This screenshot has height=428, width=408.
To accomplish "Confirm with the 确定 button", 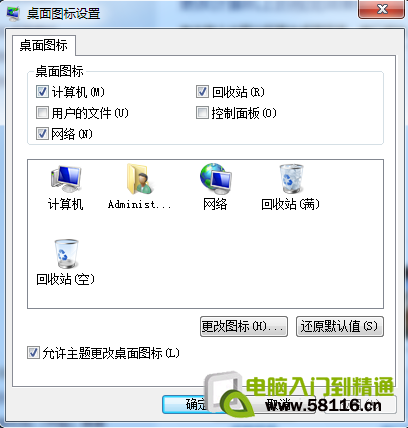I will tap(197, 405).
